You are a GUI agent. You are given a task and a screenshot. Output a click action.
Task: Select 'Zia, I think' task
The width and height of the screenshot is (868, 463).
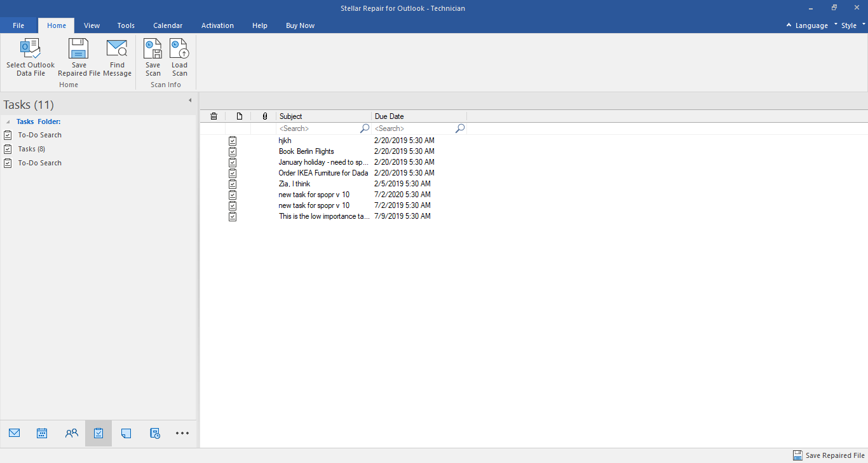(294, 184)
